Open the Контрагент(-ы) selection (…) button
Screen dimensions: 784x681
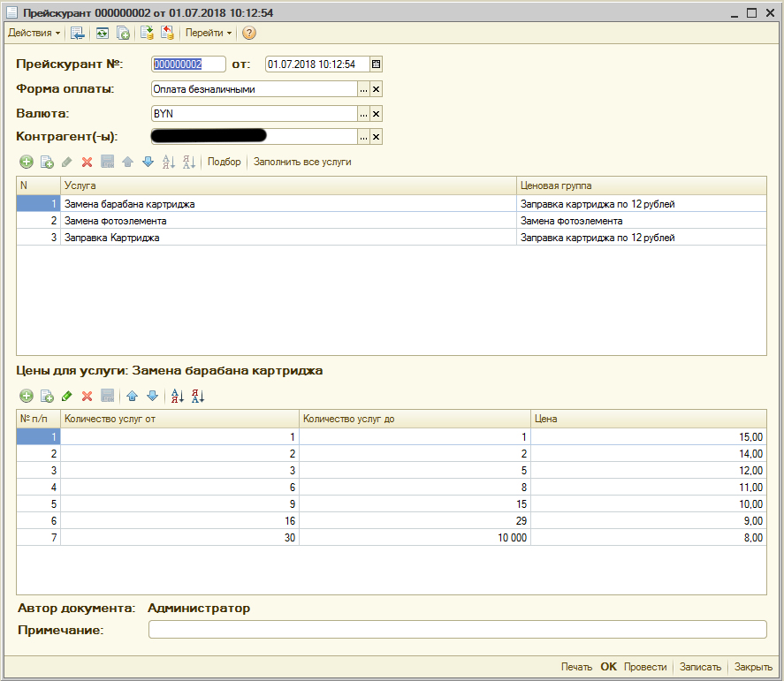click(x=362, y=137)
